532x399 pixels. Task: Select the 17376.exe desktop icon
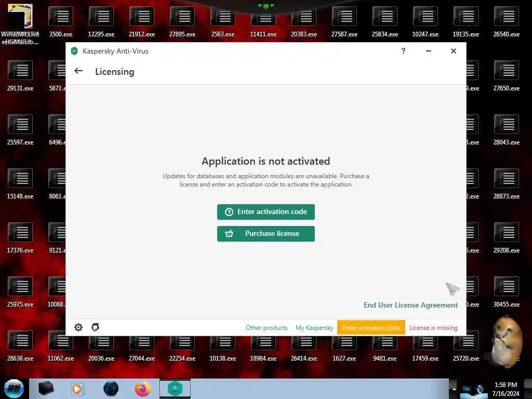[20, 238]
